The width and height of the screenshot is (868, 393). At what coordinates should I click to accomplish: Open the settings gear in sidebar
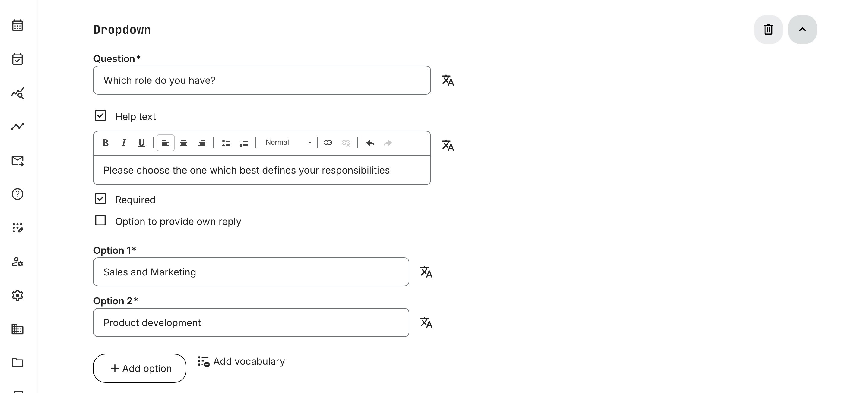(x=17, y=295)
